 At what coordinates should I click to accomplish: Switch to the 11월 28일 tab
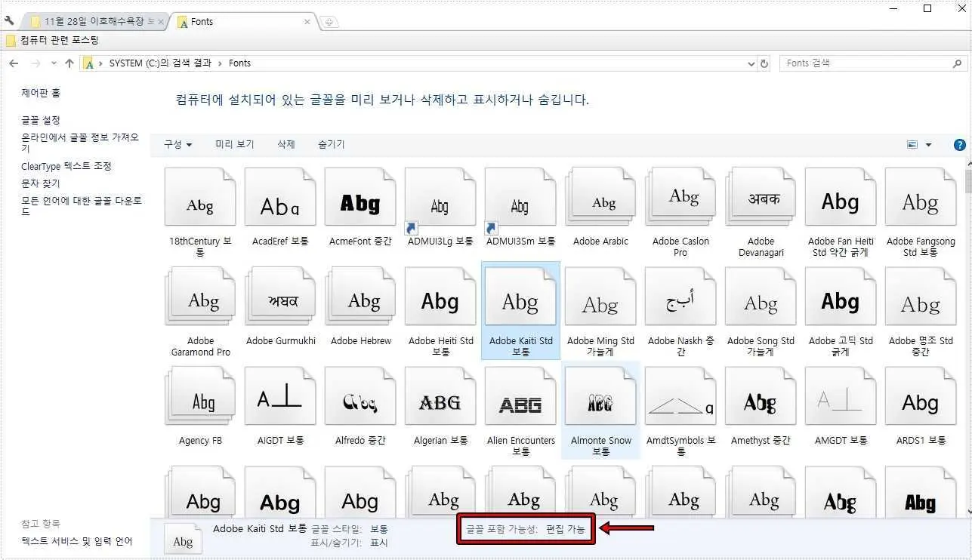tap(94, 21)
